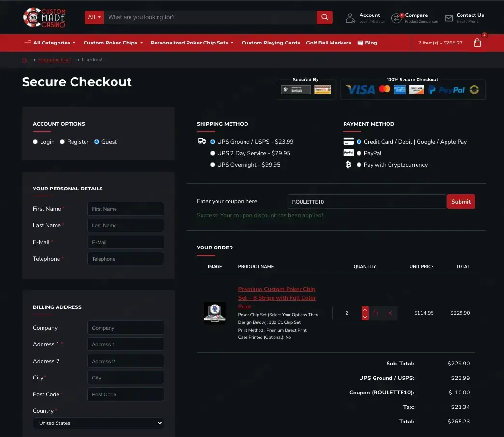
Task: Open the Premium Custom Poker Chip Set link
Action: (277, 298)
